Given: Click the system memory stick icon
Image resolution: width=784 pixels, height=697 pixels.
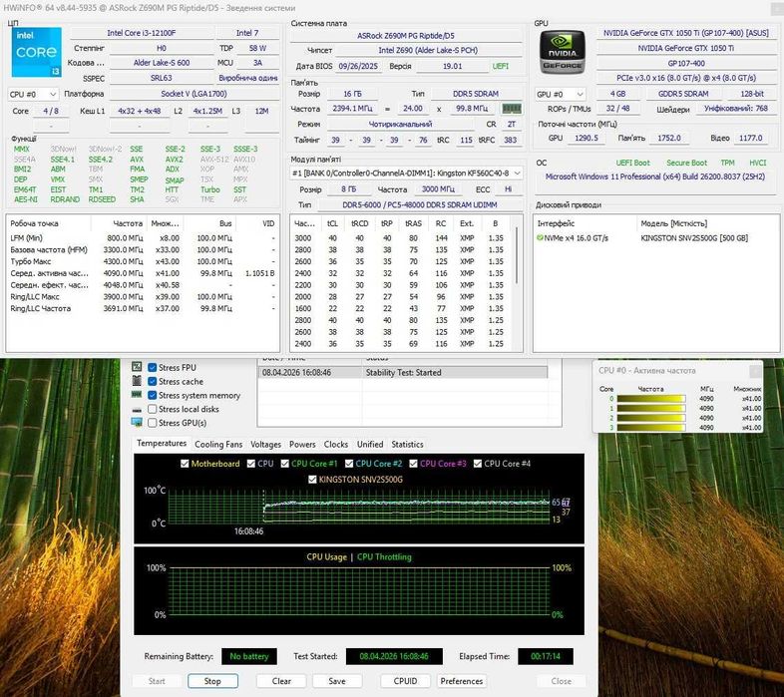Looking at the screenshot, I should (x=137, y=395).
